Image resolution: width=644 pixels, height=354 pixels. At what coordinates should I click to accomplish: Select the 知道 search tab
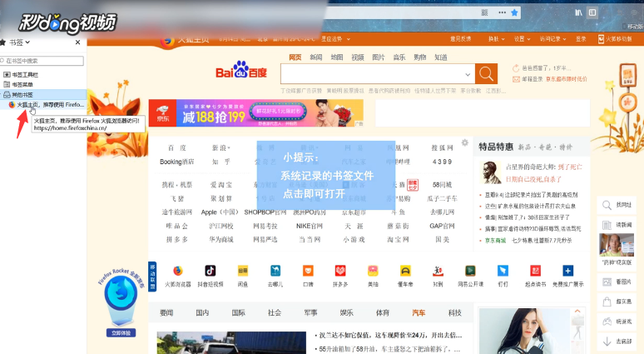click(x=441, y=57)
